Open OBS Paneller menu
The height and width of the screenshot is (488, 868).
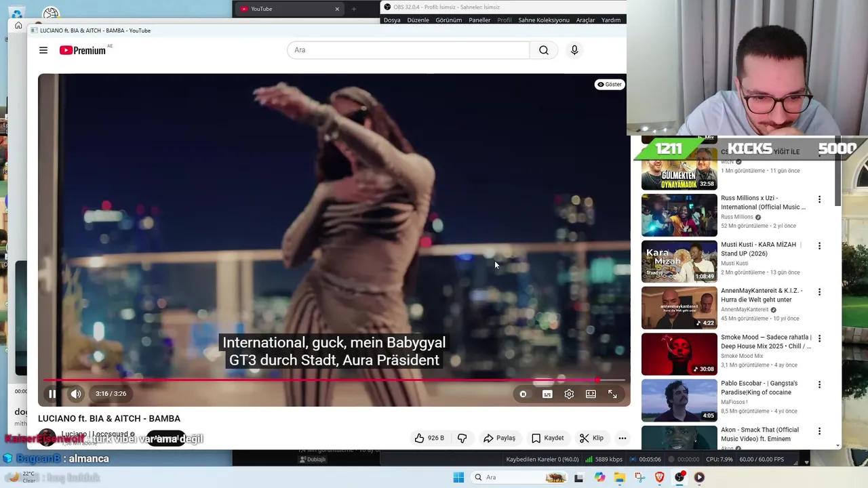(x=479, y=20)
